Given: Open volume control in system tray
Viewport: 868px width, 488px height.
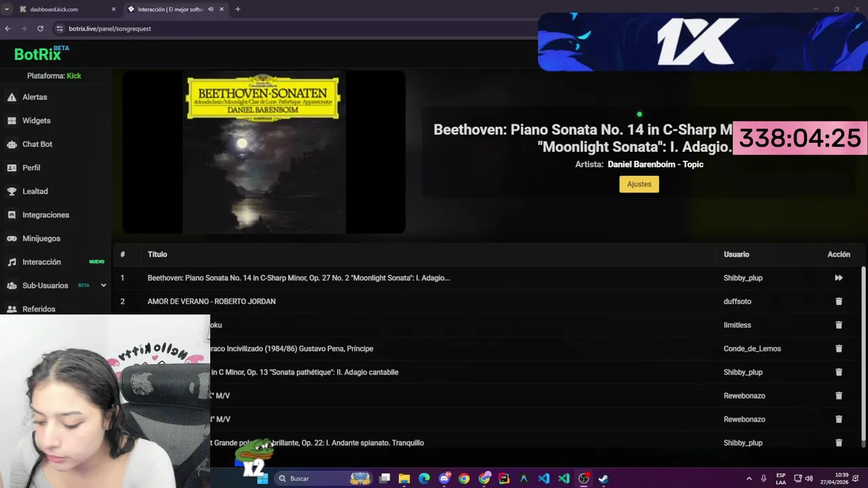Looking at the screenshot, I should 809,479.
